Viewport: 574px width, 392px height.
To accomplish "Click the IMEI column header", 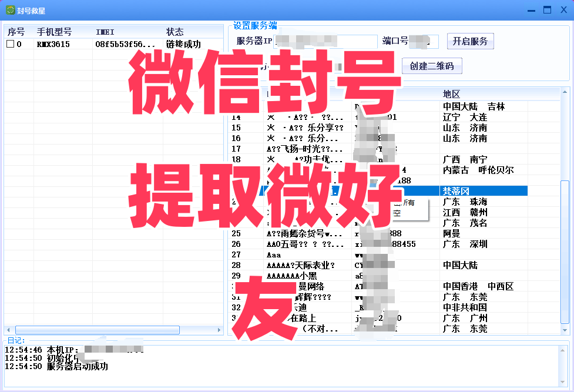I will click(105, 32).
